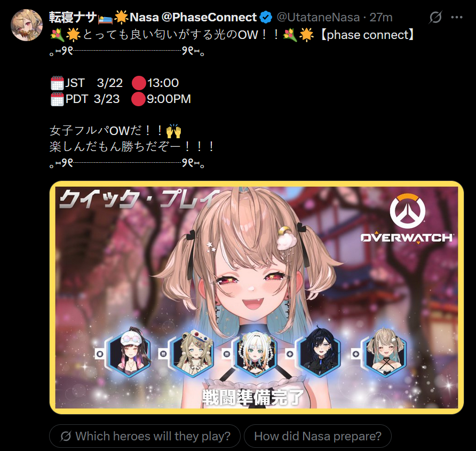
Task: Click the bear-eared girl hexagon portrait
Action: (193, 353)
